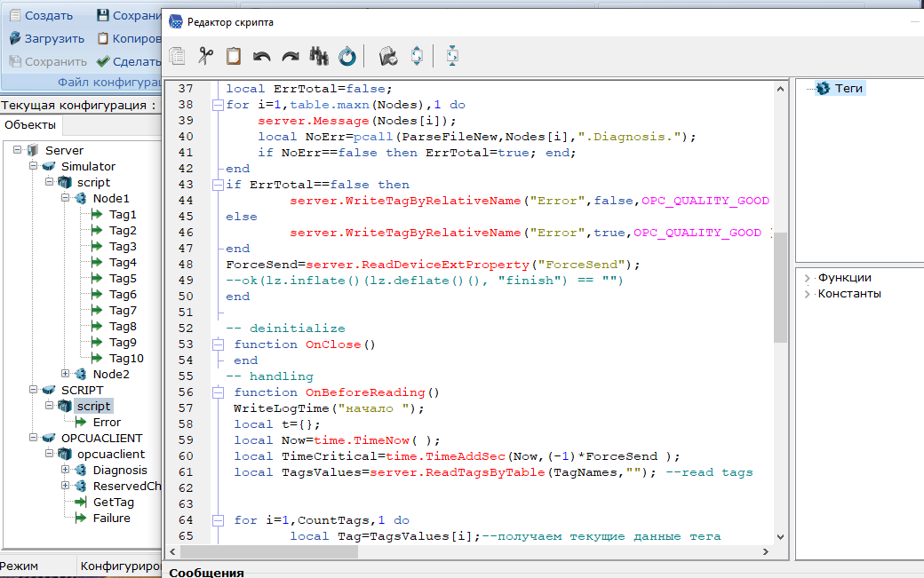Expand the Функции list
The width and height of the screenshot is (924, 578).
click(808, 278)
